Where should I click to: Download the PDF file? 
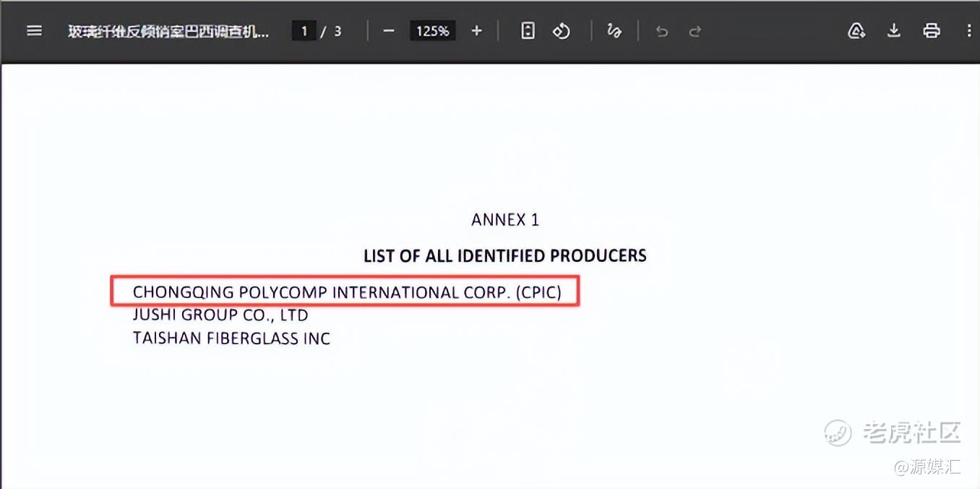click(x=894, y=31)
